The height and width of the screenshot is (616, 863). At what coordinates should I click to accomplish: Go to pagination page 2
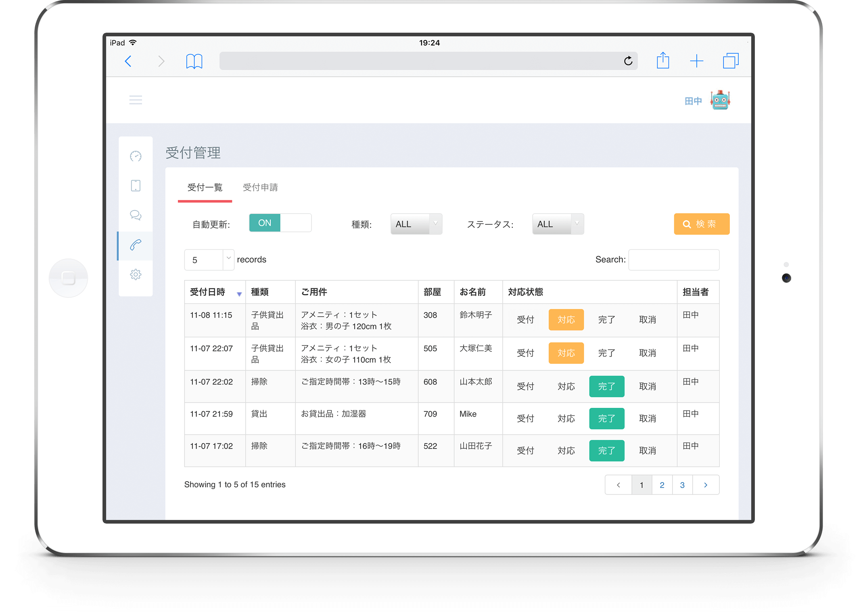point(662,485)
